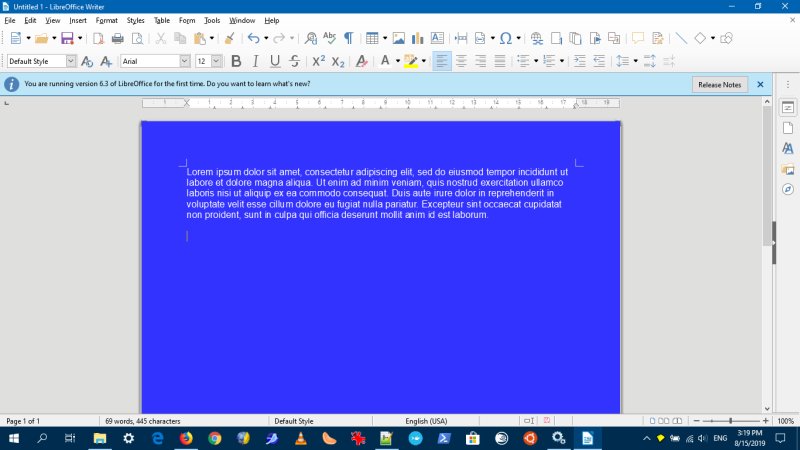Open the Tools menu
Viewport: 800px width, 450px height.
(x=212, y=20)
